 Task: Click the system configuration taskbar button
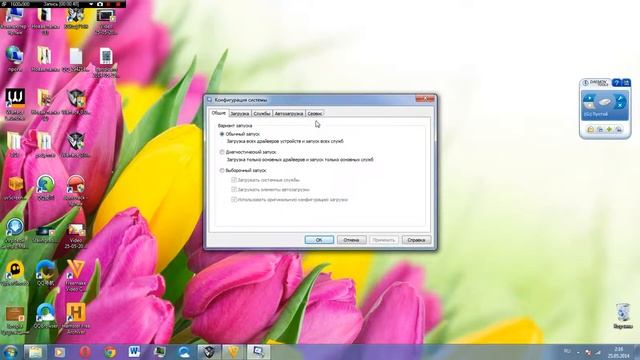[x=258, y=352]
